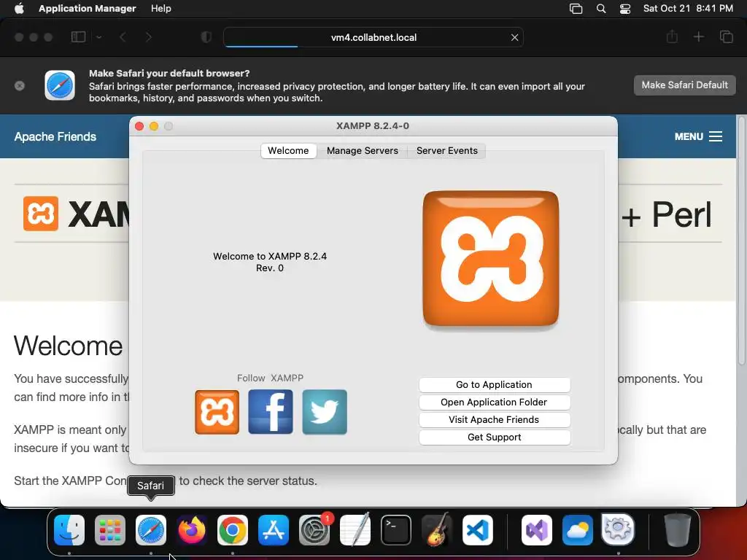Go back in Safari
The height and width of the screenshot is (560, 747).
coord(123,37)
